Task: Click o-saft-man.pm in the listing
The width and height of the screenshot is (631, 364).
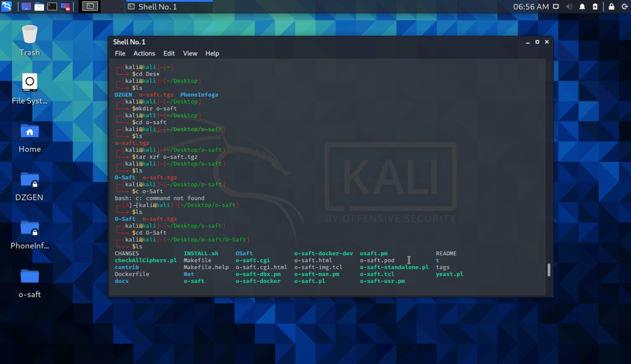Action: tap(317, 274)
